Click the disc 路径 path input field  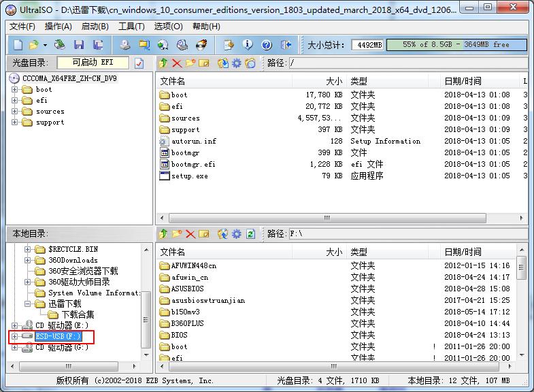[408, 63]
